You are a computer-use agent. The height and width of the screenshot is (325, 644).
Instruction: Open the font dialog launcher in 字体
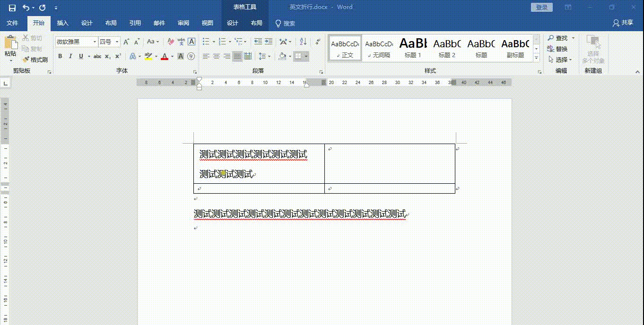tap(195, 72)
